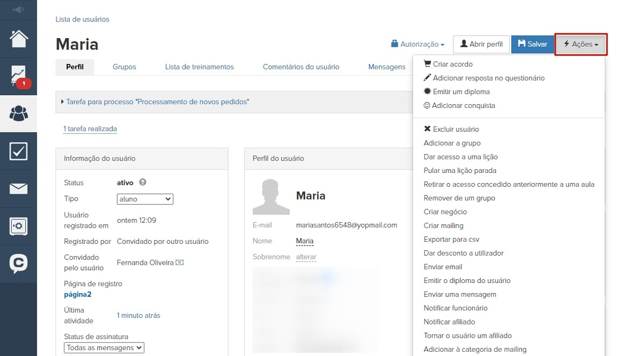Click the status help question mark icon
This screenshot has height=356, width=644.
[143, 183]
